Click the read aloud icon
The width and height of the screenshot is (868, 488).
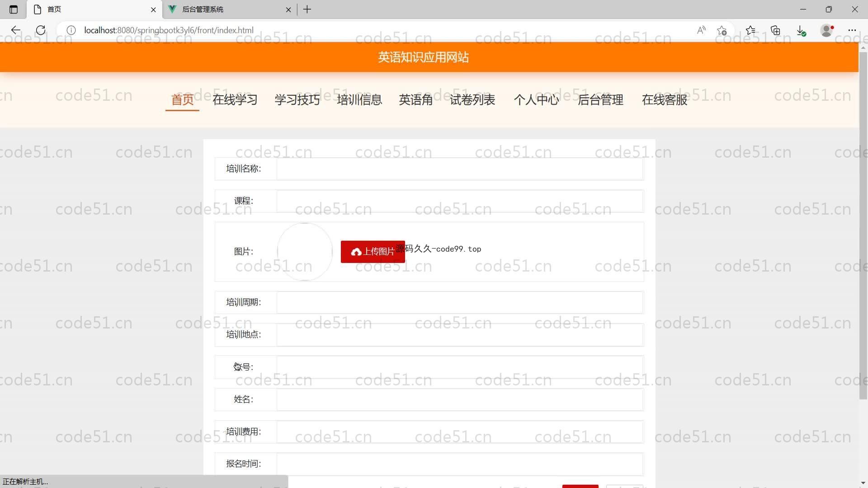701,30
